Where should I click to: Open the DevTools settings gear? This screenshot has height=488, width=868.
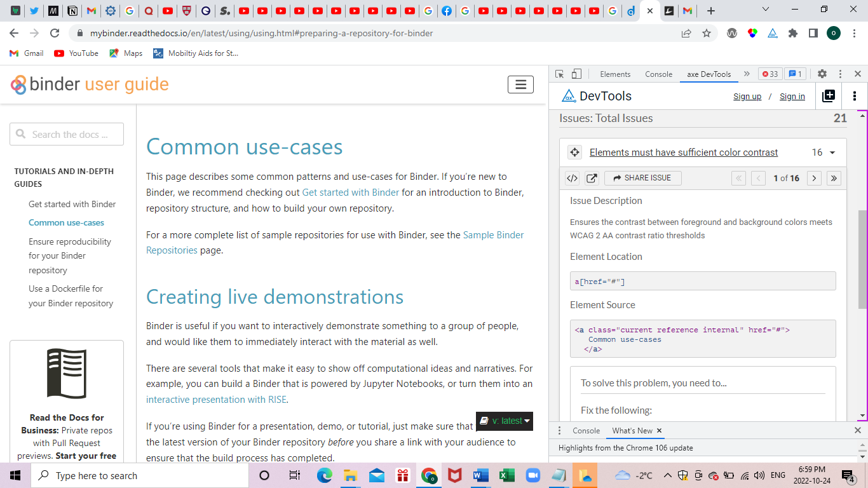point(822,74)
